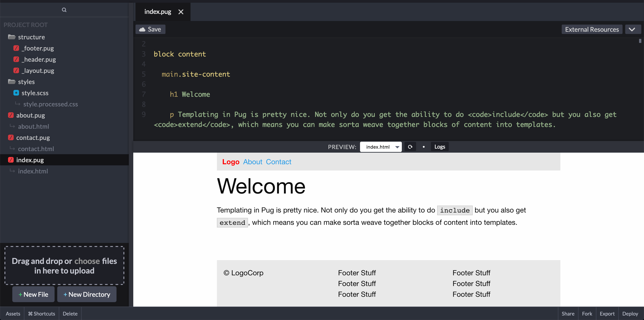Click the structure folder icon
This screenshot has height=320, width=644.
(11, 37)
